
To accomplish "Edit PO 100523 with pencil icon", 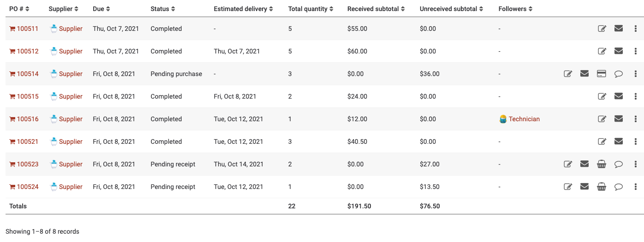I will click(568, 164).
